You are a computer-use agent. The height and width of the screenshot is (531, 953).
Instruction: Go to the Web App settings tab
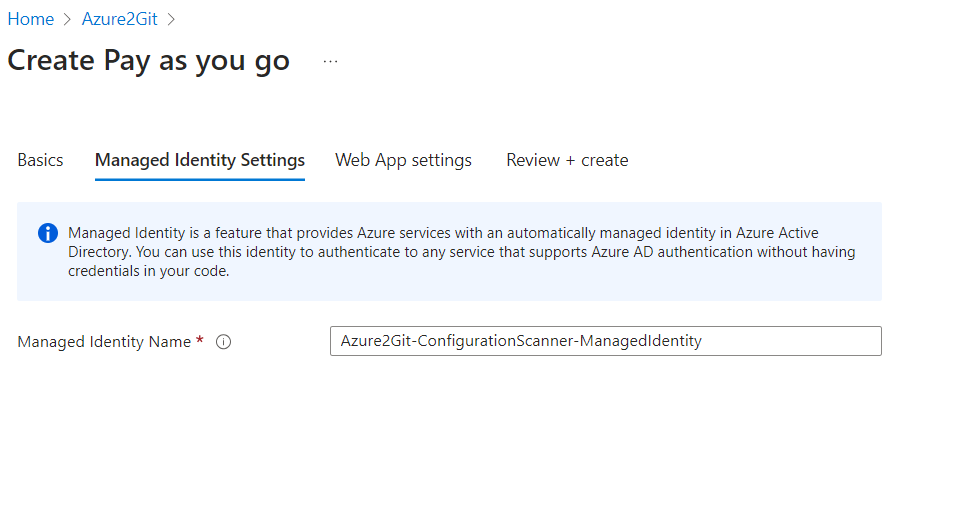click(x=403, y=160)
